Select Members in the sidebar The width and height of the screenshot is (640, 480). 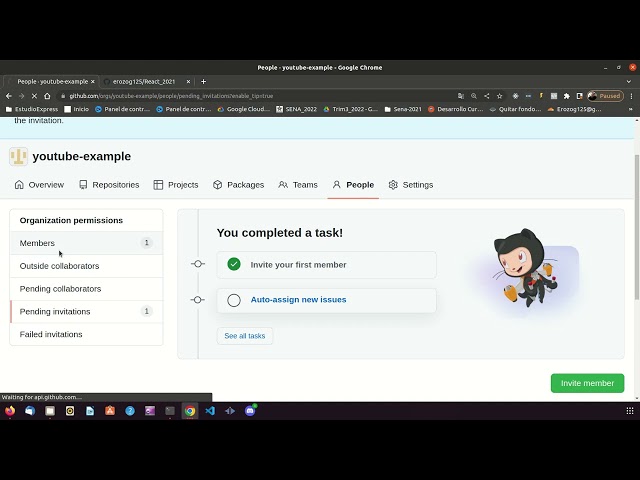[x=86, y=243]
